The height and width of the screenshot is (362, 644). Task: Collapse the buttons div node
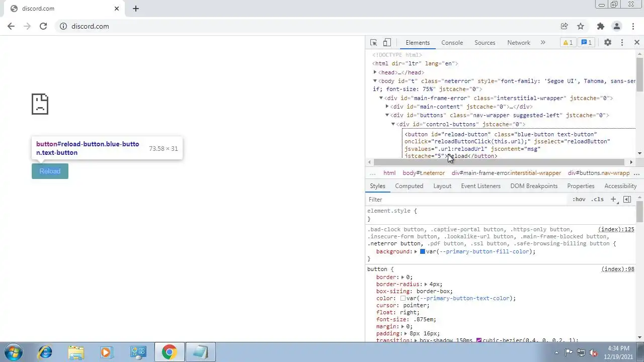pyautogui.click(x=387, y=115)
